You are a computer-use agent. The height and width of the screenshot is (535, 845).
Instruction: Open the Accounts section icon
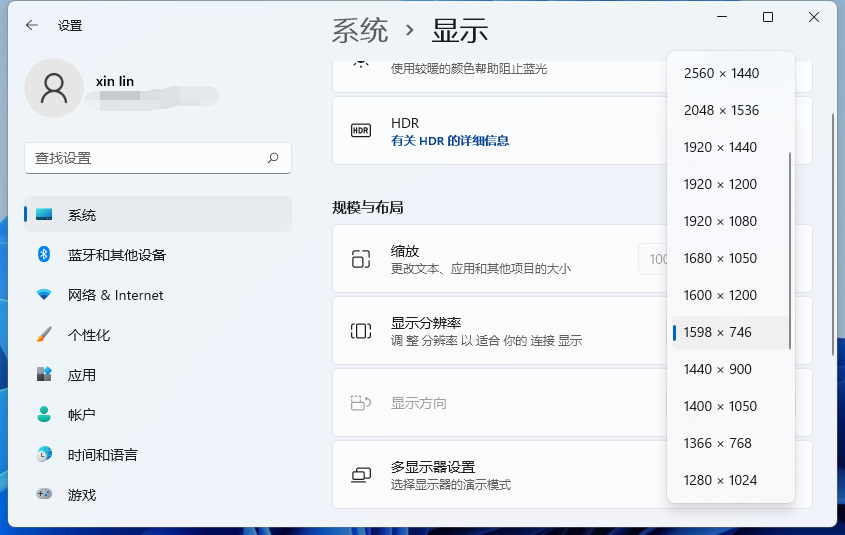pos(44,415)
